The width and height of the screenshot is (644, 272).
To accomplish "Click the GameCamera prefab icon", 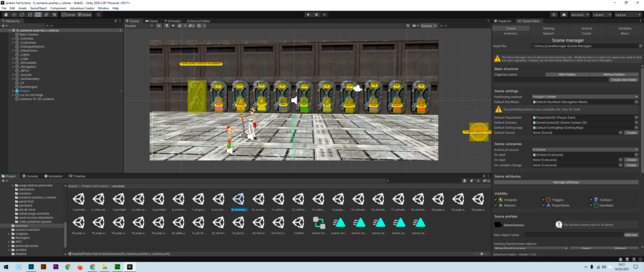I will click(498, 224).
